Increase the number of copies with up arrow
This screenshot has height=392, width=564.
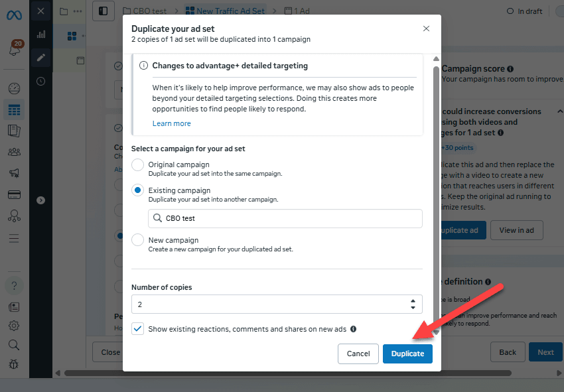point(413,301)
